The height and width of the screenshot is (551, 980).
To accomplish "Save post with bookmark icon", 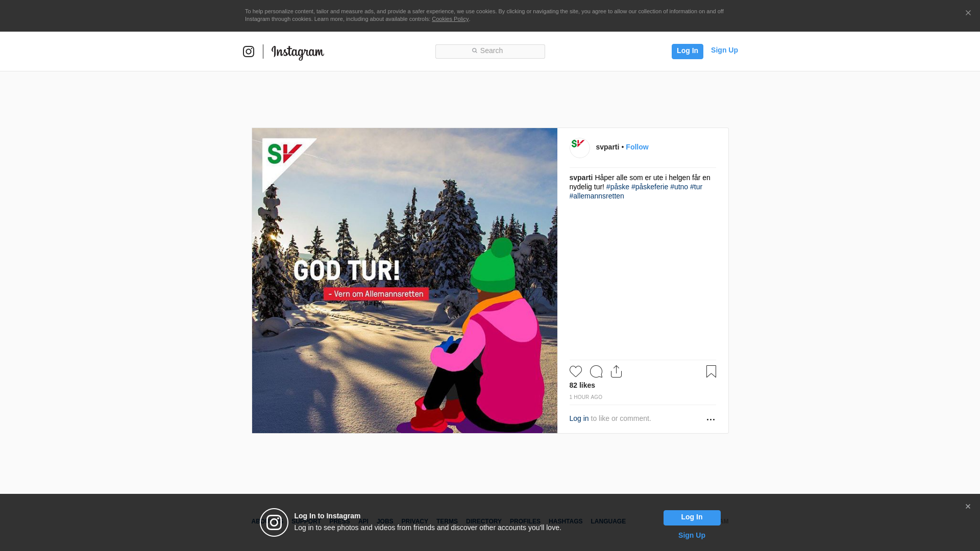I will point(711,371).
